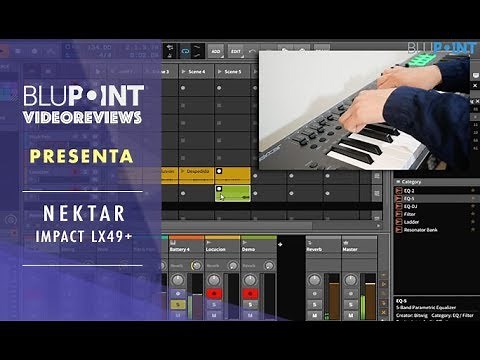This screenshot has width=480, height=360.
Task: Click the Filter device icon in browser
Action: click(x=398, y=214)
